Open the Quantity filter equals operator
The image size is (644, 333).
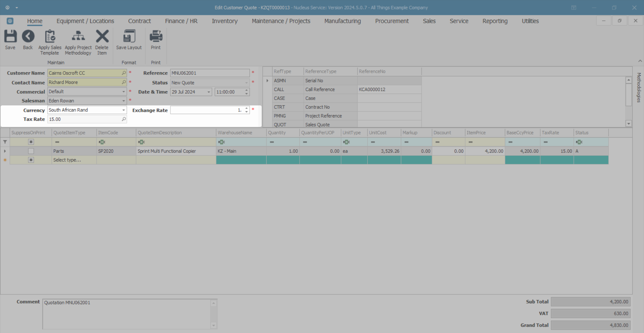tap(272, 142)
